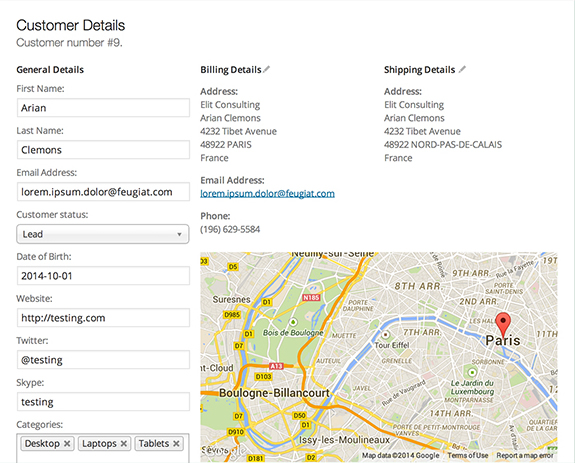Click the Boulogne-Billancourt map label
Screen dimensions: 575x463
coord(274,393)
